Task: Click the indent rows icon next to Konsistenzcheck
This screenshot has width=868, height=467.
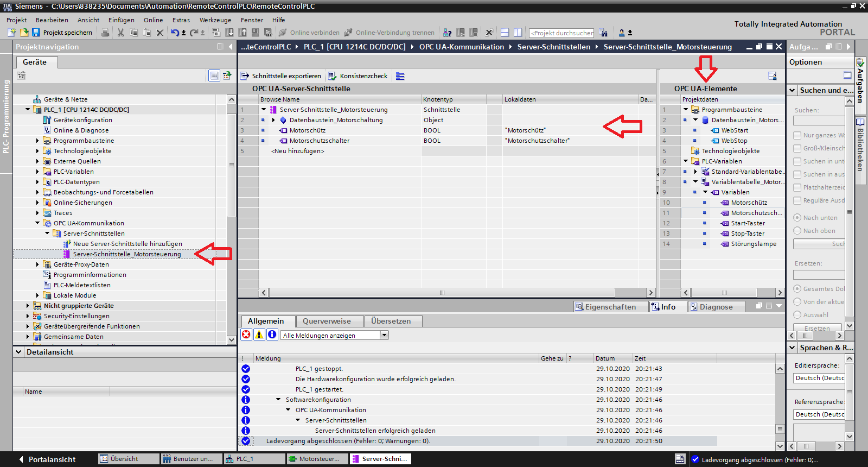Action: (400, 76)
